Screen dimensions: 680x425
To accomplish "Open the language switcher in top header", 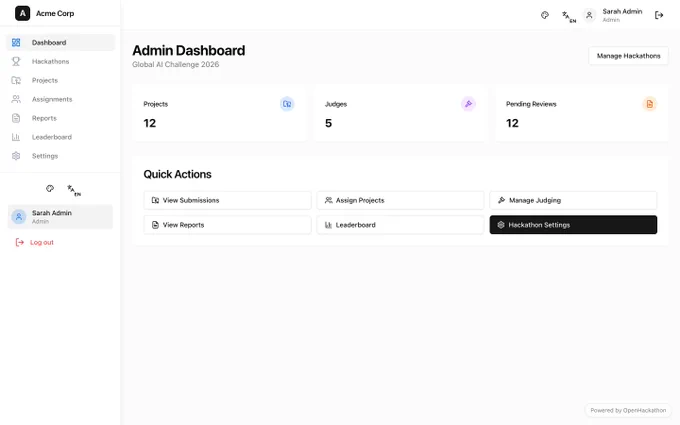I will (x=569, y=16).
